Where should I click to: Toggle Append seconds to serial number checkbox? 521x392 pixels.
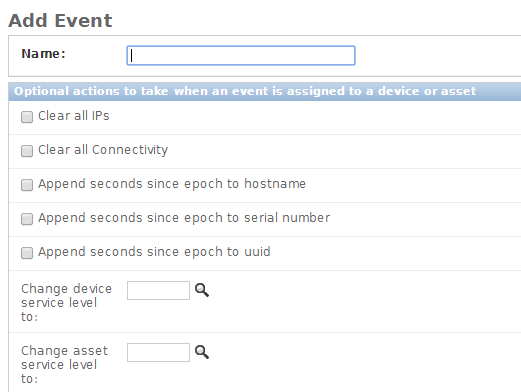[27, 219]
